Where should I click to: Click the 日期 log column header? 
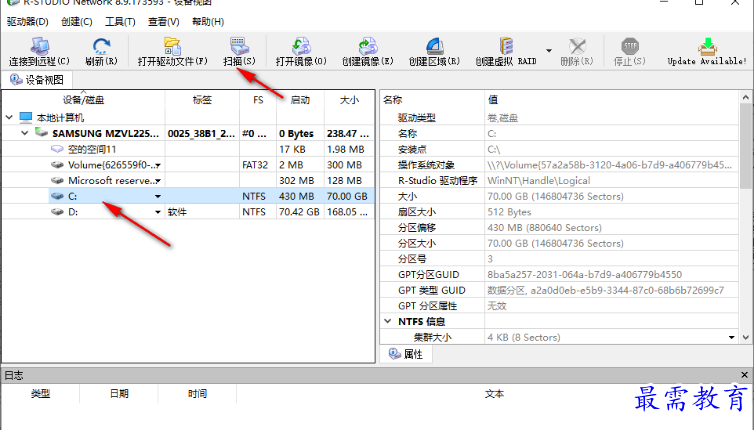(x=119, y=394)
